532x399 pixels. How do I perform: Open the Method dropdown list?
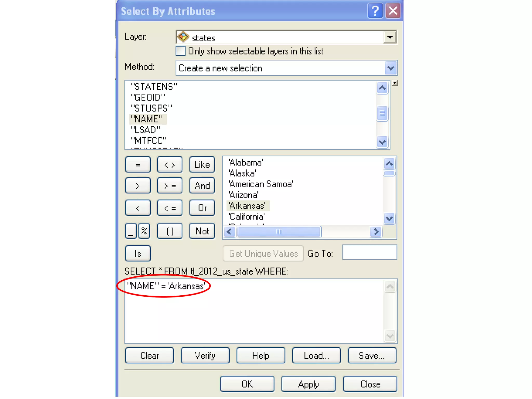(391, 68)
